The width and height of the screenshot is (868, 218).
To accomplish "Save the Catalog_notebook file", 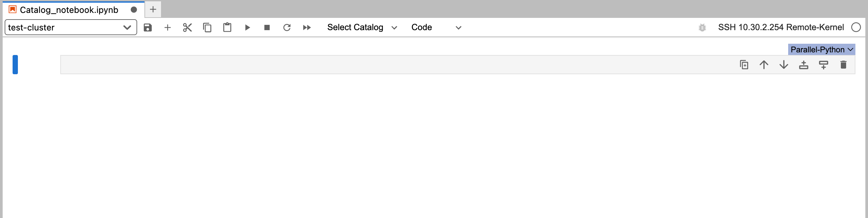I will tap(147, 27).
